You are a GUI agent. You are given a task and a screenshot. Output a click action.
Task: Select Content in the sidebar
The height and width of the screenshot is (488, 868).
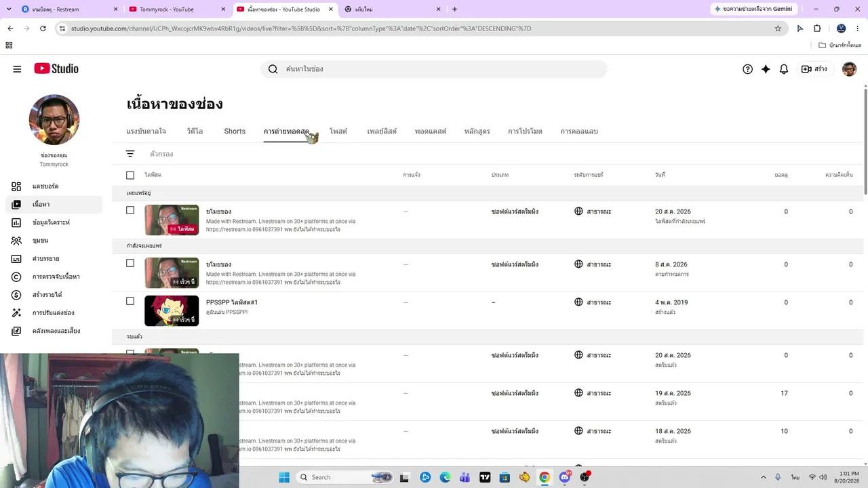(54, 204)
